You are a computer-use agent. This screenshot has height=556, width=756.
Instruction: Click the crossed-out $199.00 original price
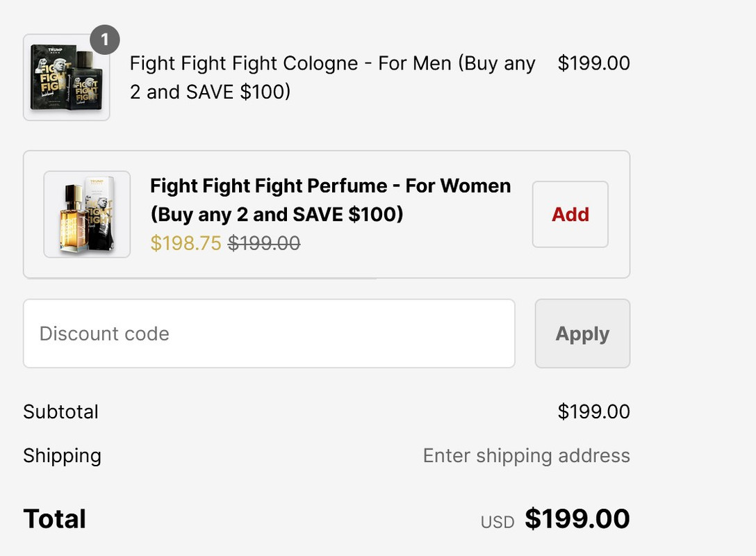[264, 243]
